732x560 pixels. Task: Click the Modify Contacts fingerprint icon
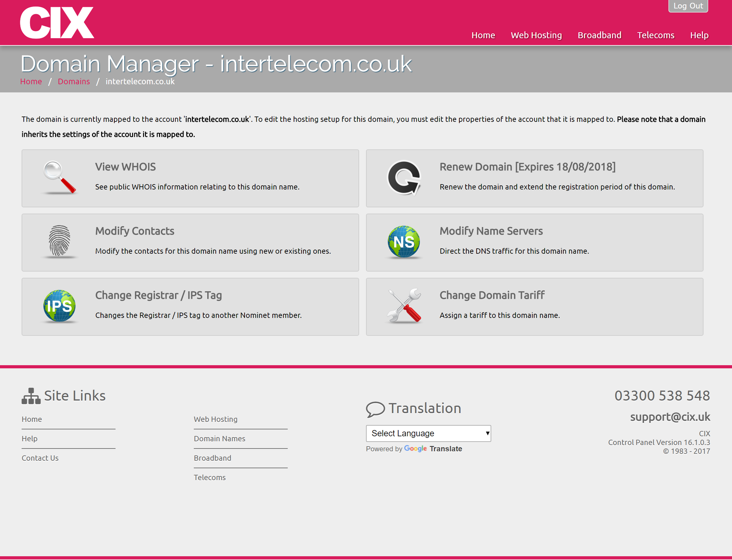pos(59,241)
